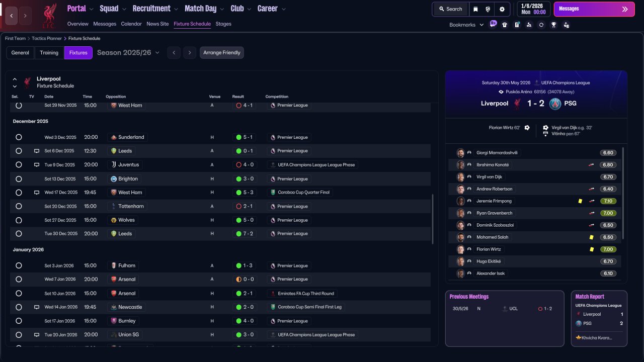Select the Wolves 27 Dec fixture radio button
The height and width of the screenshot is (362, 644).
click(x=19, y=220)
